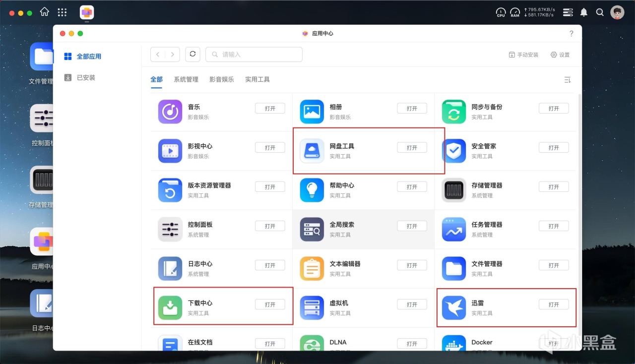
Task: Click the 应用中心 taskbar icon in top bar
Action: pyautogui.click(x=87, y=12)
